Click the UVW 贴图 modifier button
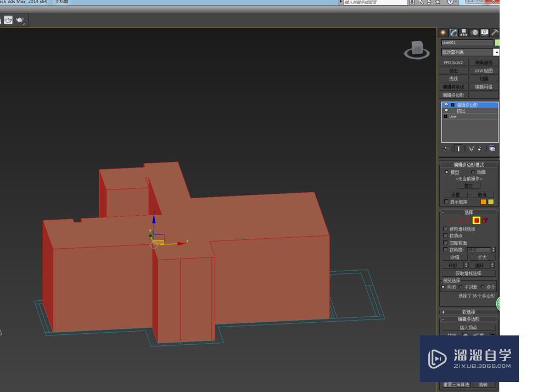549x392 pixels. pyautogui.click(x=484, y=71)
